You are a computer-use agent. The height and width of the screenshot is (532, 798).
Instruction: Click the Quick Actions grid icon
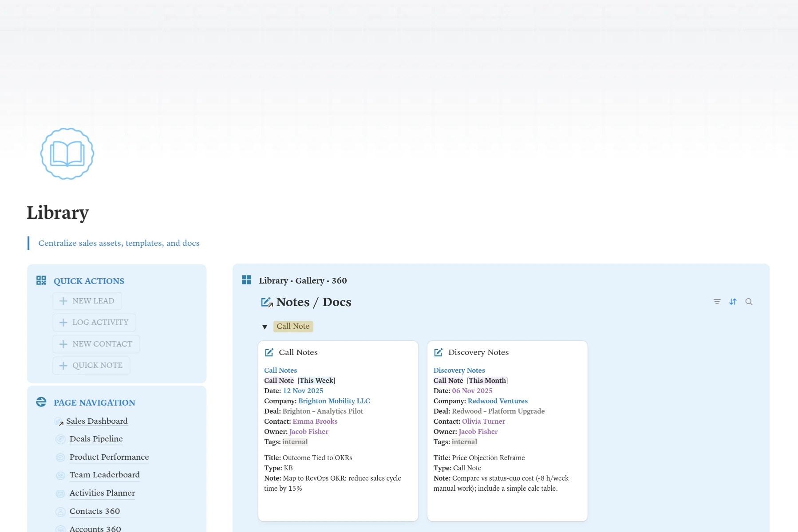(41, 280)
